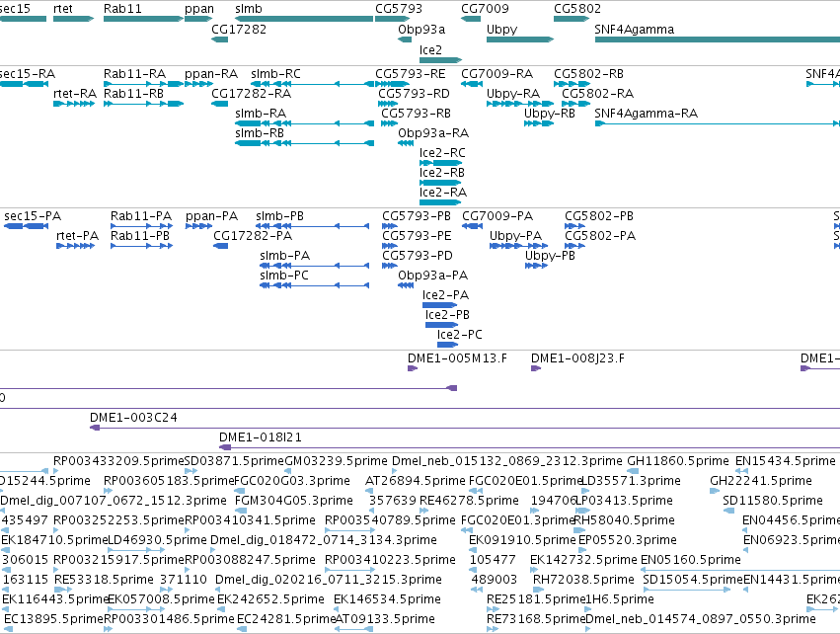The image size is (840, 634).
Task: Select transcript slmb-RA
Action: click(x=304, y=123)
